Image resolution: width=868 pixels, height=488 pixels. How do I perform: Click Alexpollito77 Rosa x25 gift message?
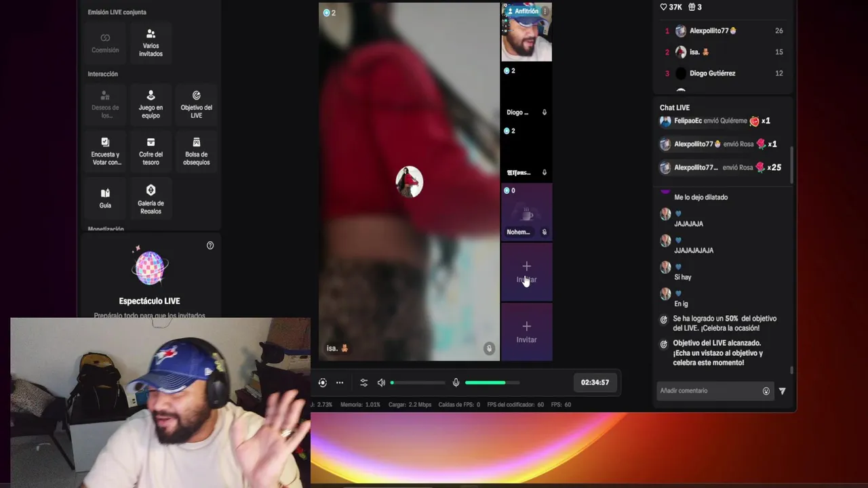[x=721, y=167]
